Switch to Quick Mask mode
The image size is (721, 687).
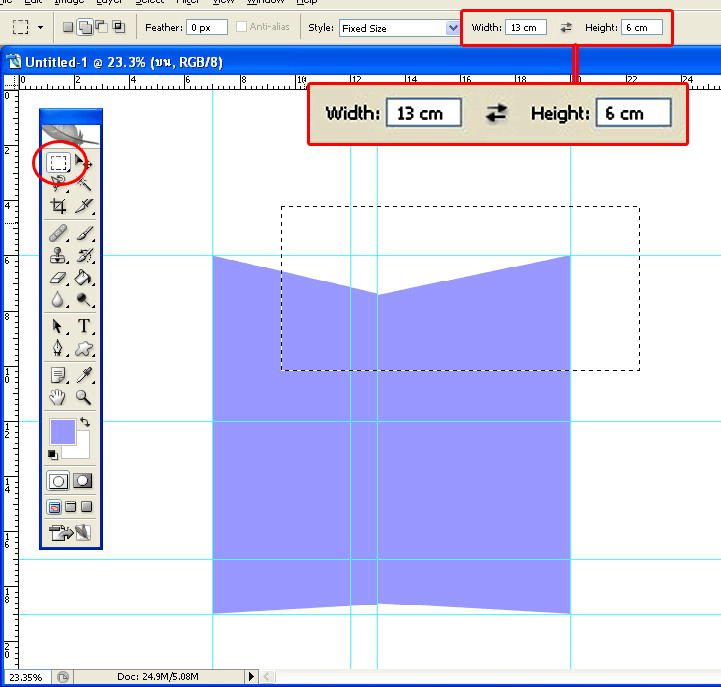(83, 481)
